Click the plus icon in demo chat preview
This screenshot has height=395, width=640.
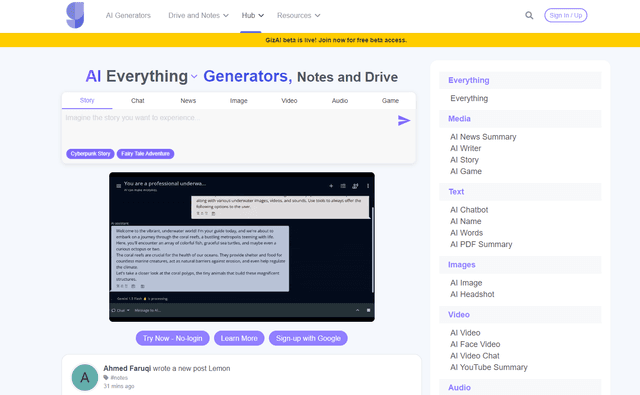331,186
